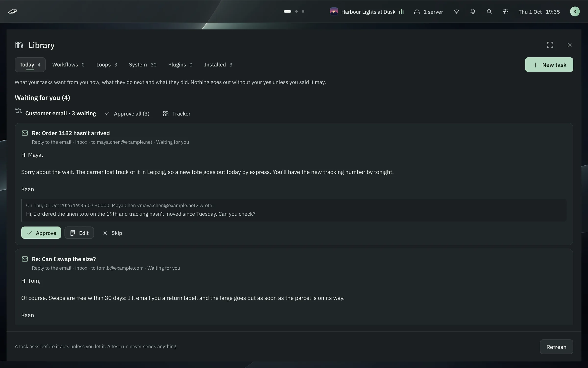Open the 1 server indicator

click(x=429, y=12)
